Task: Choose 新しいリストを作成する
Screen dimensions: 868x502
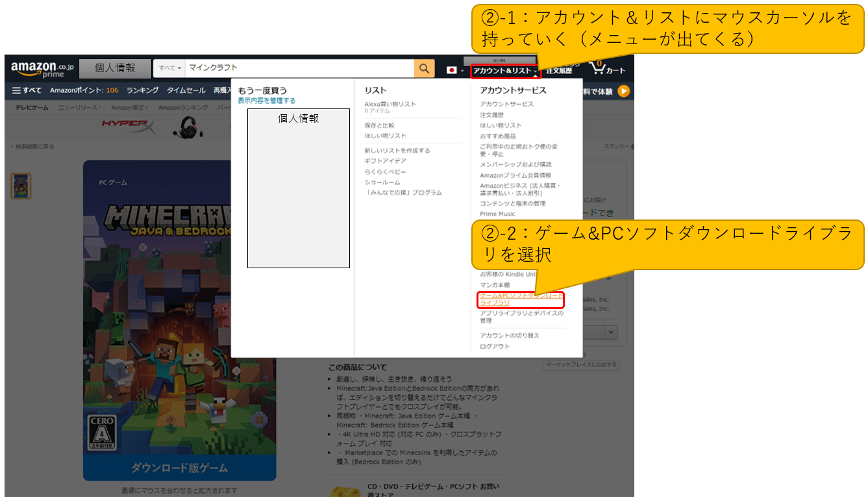Action: (397, 151)
